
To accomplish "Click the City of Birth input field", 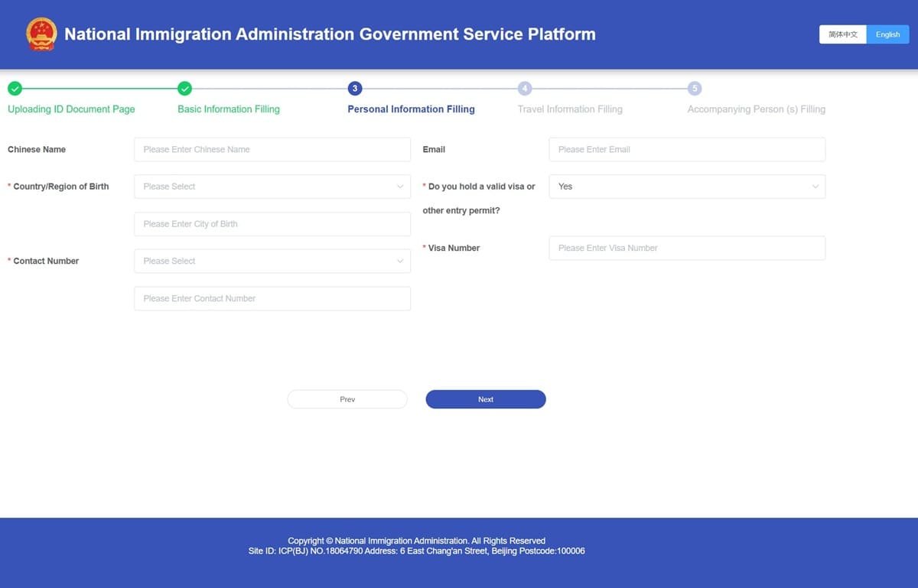I will 272,223.
